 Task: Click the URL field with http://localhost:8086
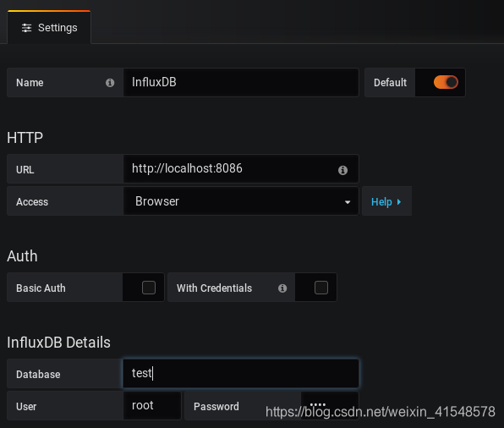(x=241, y=168)
